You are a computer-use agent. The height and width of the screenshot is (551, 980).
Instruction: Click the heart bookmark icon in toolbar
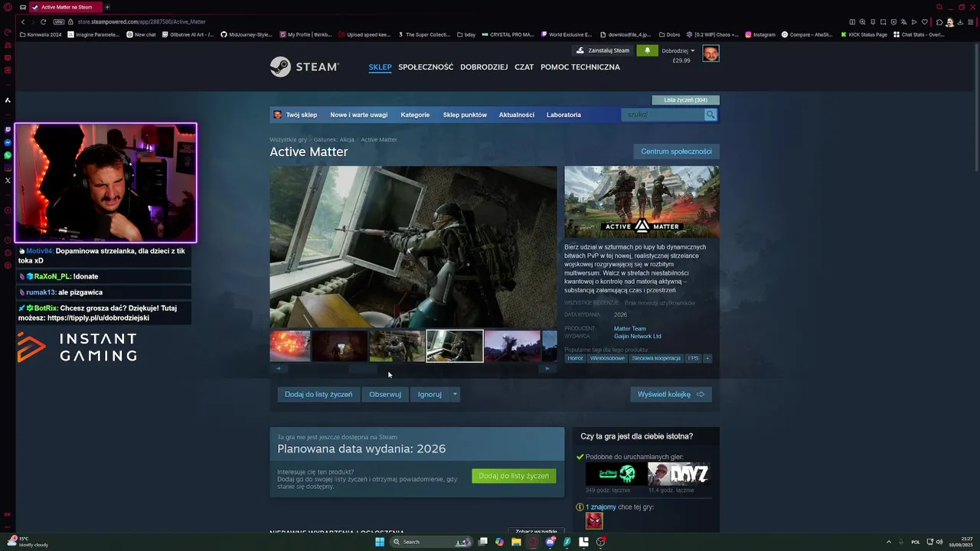coord(924,22)
